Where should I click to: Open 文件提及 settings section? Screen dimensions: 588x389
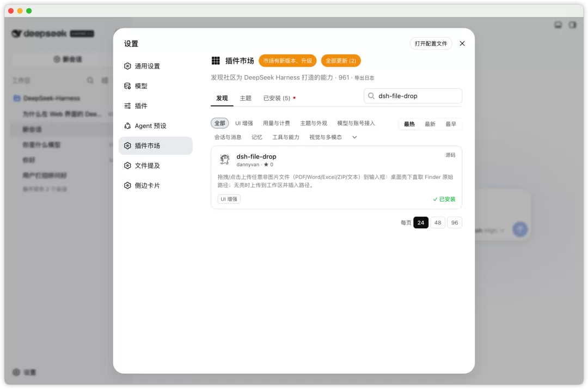pos(155,166)
